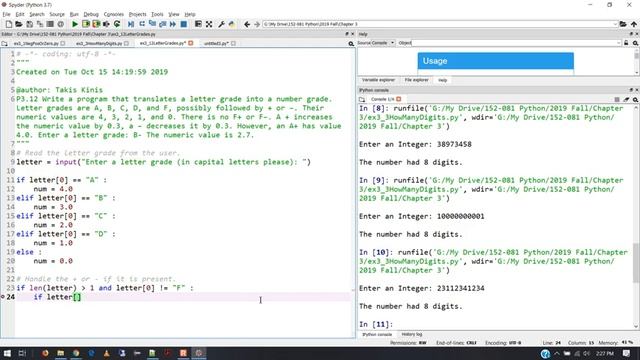Toggle fullscreen mode toolbar icon
The width and height of the screenshot is (640, 360).
209,24
